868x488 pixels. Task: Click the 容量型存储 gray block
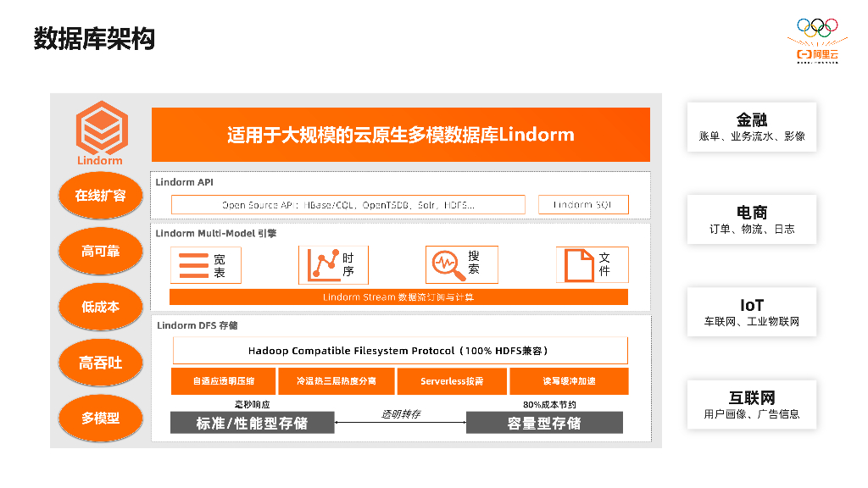(544, 423)
